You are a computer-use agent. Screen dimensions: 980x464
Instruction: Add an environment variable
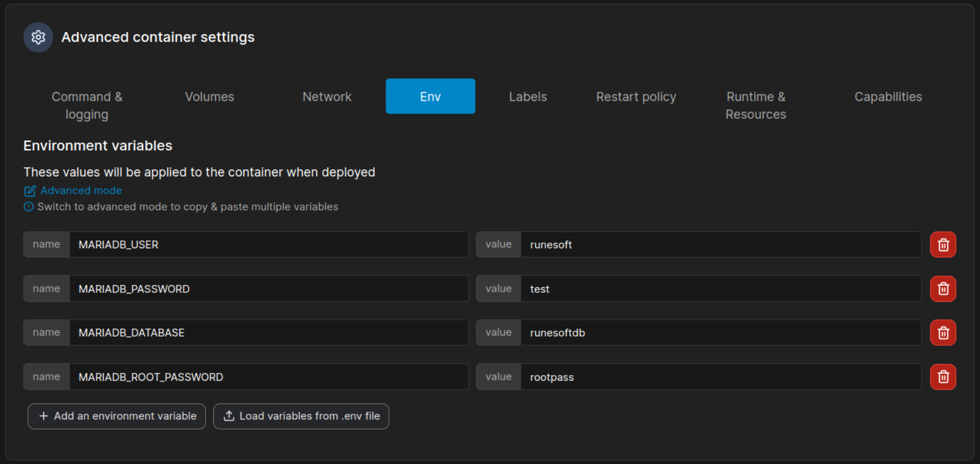pyautogui.click(x=117, y=416)
